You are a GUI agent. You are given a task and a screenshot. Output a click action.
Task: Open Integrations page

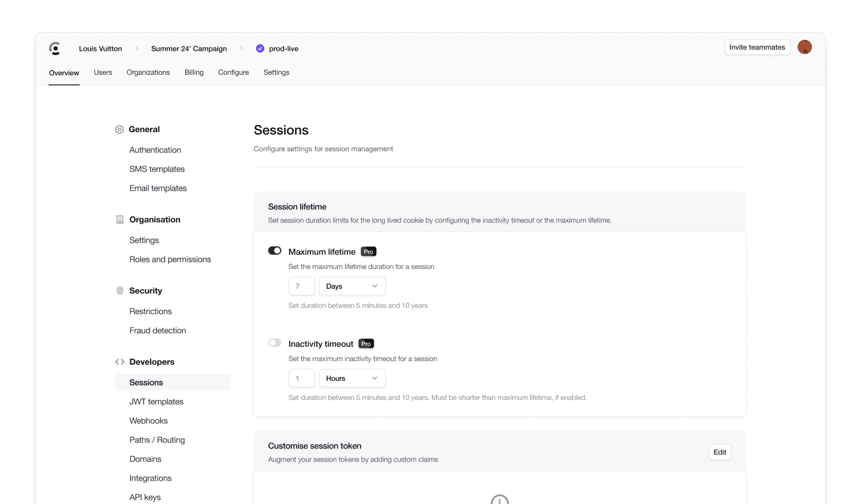click(151, 478)
